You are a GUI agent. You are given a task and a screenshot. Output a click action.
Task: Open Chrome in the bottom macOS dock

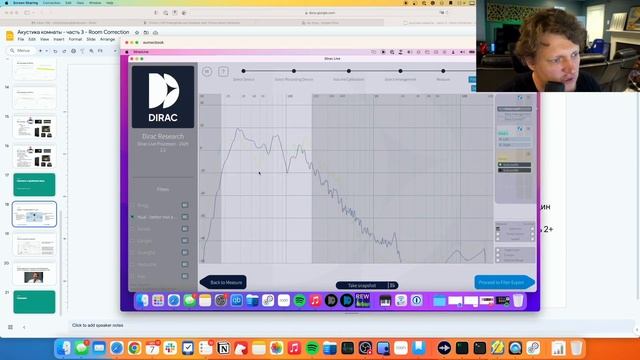click(x=134, y=348)
